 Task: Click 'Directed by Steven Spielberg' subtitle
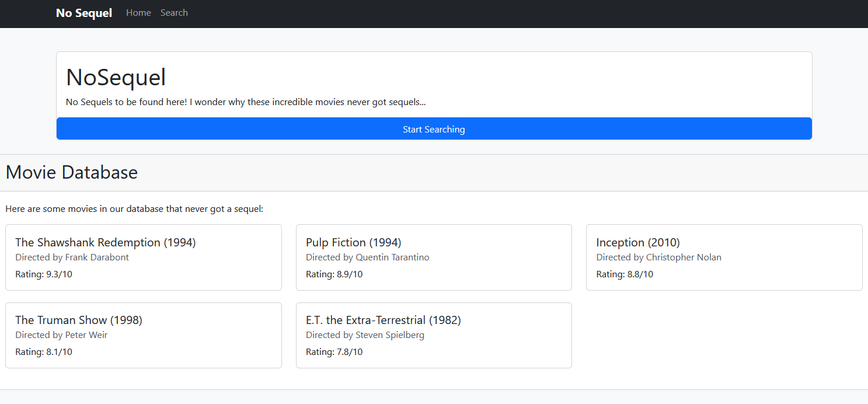pyautogui.click(x=365, y=335)
